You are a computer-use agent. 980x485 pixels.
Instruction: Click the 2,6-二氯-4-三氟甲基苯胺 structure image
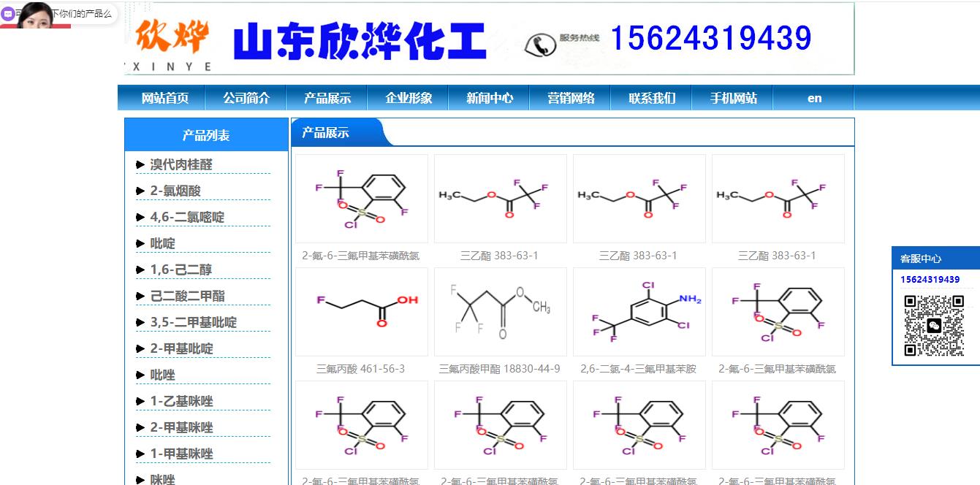(639, 311)
